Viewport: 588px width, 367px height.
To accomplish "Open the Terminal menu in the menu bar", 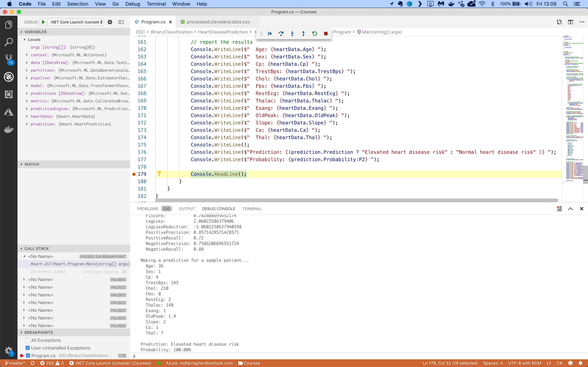I will (156, 4).
